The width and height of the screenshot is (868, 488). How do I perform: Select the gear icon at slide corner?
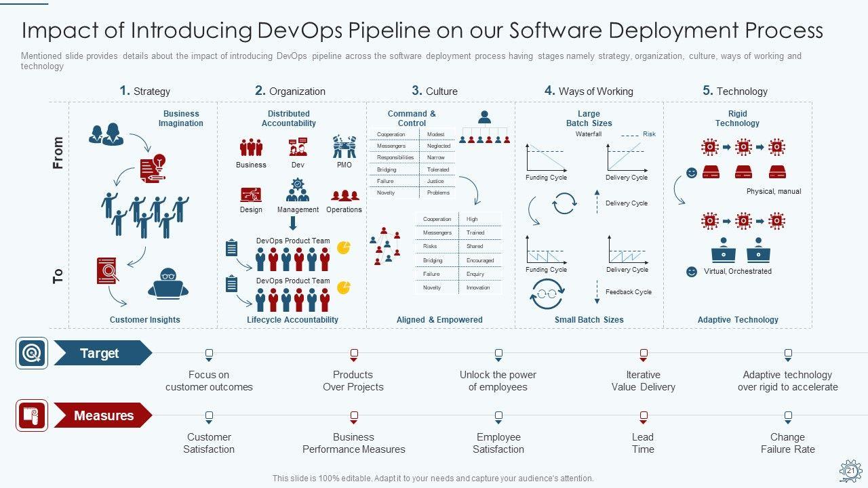coord(850,470)
